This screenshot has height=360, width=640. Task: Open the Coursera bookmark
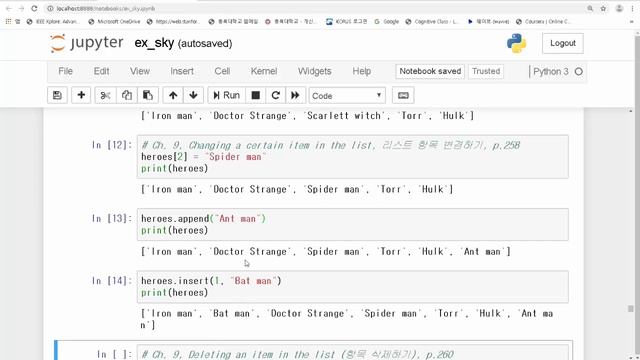543,22
